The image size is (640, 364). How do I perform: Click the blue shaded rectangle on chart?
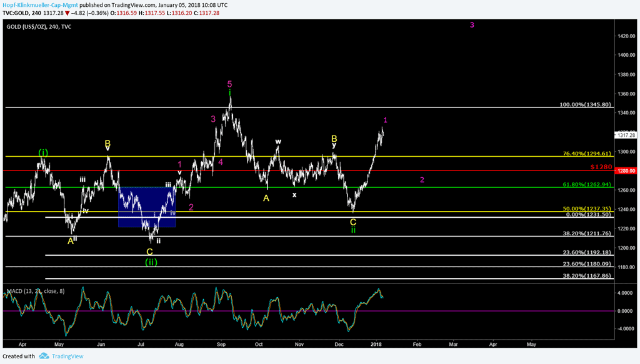click(147, 207)
